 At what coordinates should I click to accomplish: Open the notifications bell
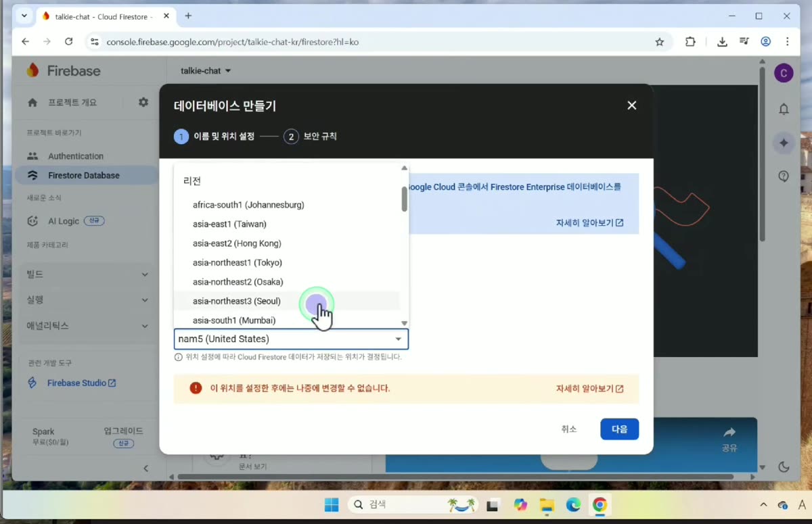tap(784, 109)
